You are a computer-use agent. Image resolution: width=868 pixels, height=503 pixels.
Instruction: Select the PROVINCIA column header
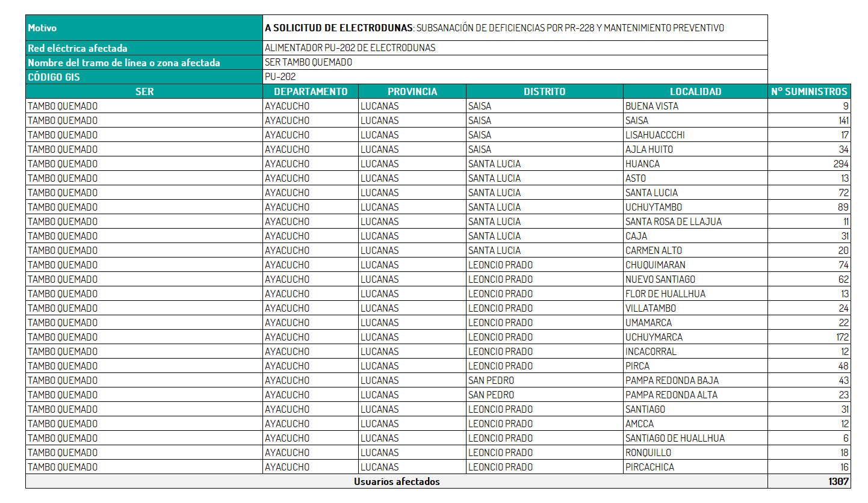(412, 91)
